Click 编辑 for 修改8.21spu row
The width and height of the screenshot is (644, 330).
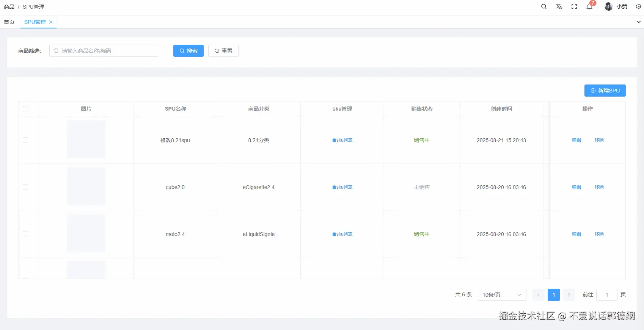point(576,140)
